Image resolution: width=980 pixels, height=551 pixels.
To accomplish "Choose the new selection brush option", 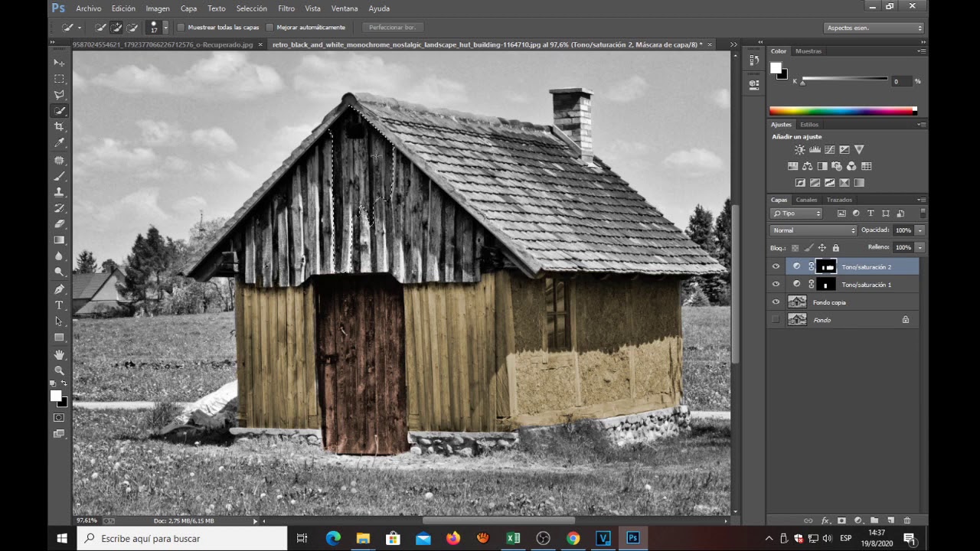I will click(x=100, y=28).
